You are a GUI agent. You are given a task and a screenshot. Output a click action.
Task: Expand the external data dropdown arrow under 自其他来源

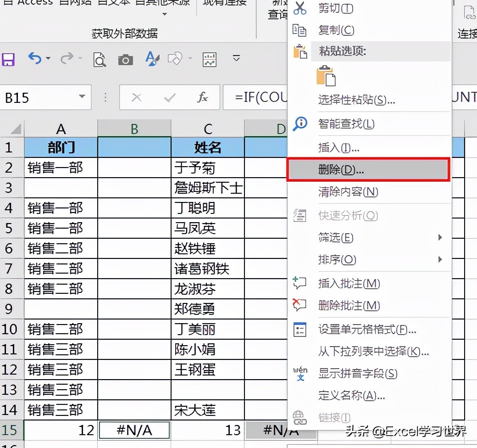(165, 14)
